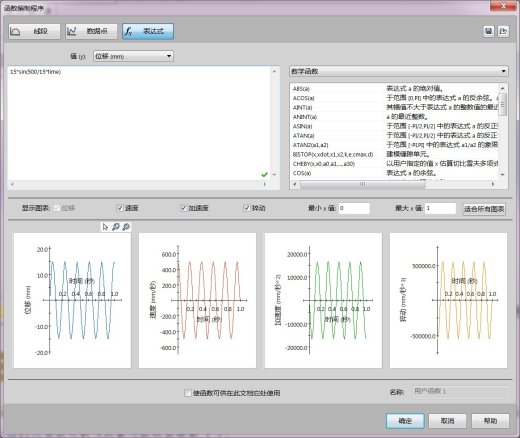This screenshot has height=438, width=520.
Task: Click the 适合所有图表 fit all charts button
Action: pos(484,209)
